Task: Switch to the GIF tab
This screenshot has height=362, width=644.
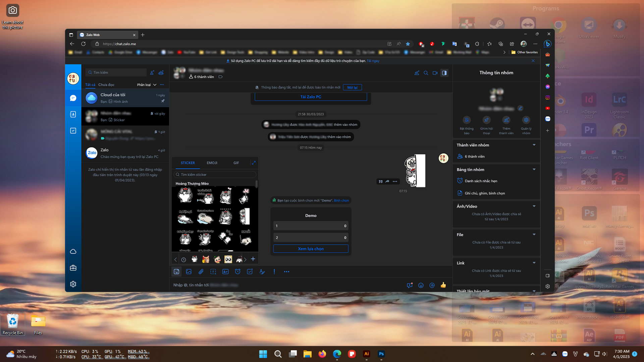Action: coord(236,163)
